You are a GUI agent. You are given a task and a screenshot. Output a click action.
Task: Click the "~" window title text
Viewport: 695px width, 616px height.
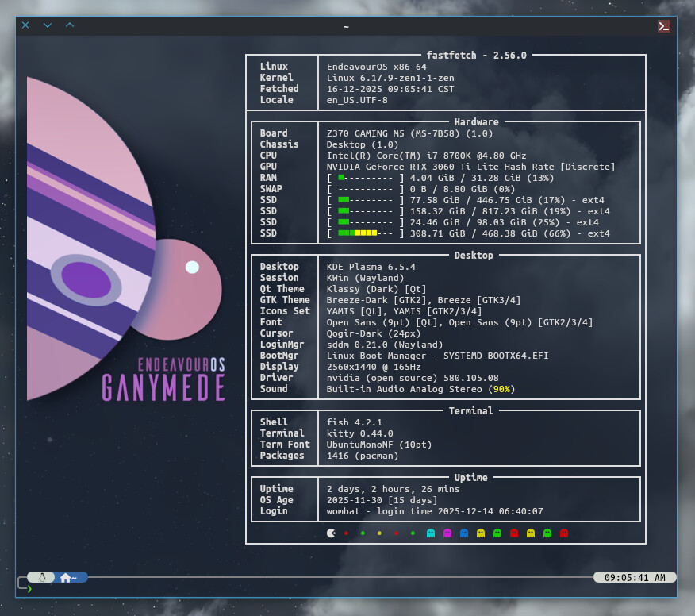pyautogui.click(x=346, y=27)
